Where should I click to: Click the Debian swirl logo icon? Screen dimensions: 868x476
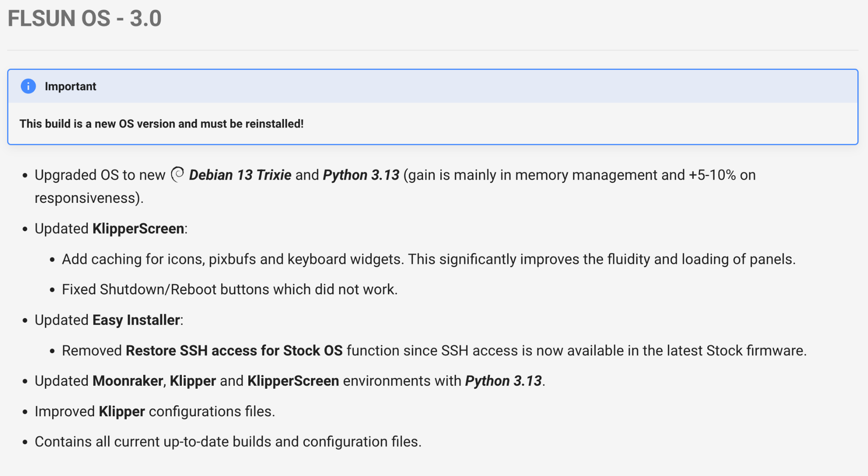[x=178, y=174]
